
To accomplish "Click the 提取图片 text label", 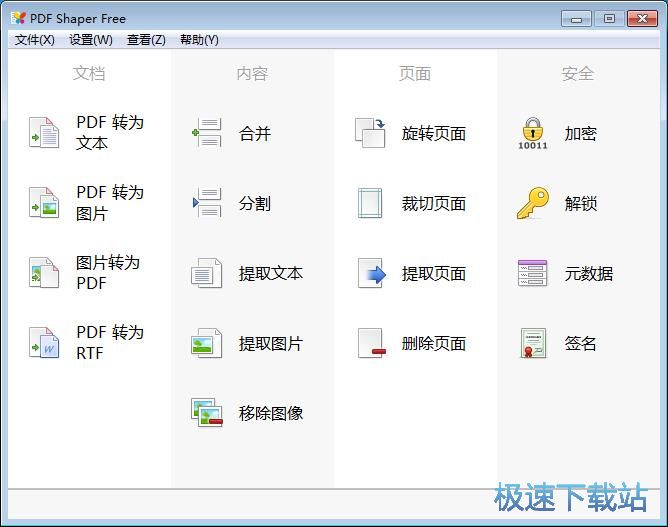I will click(271, 343).
